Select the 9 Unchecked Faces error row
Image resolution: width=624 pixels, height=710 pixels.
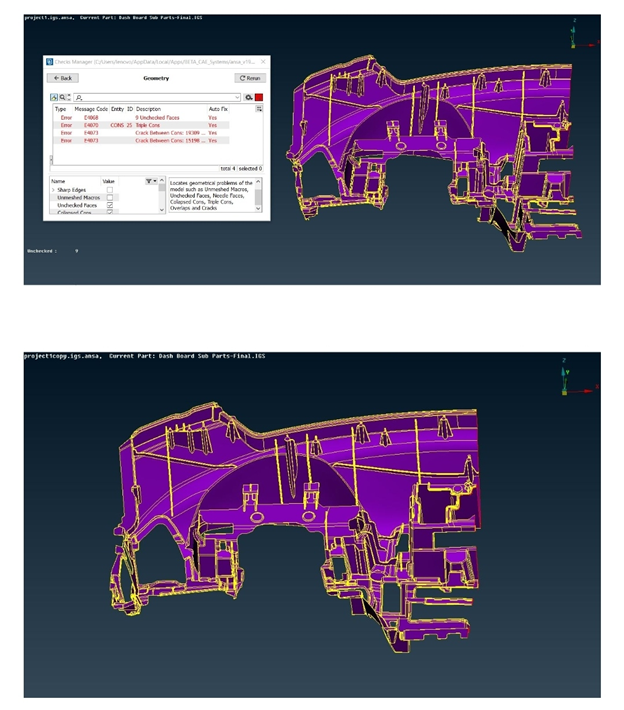coord(150,117)
